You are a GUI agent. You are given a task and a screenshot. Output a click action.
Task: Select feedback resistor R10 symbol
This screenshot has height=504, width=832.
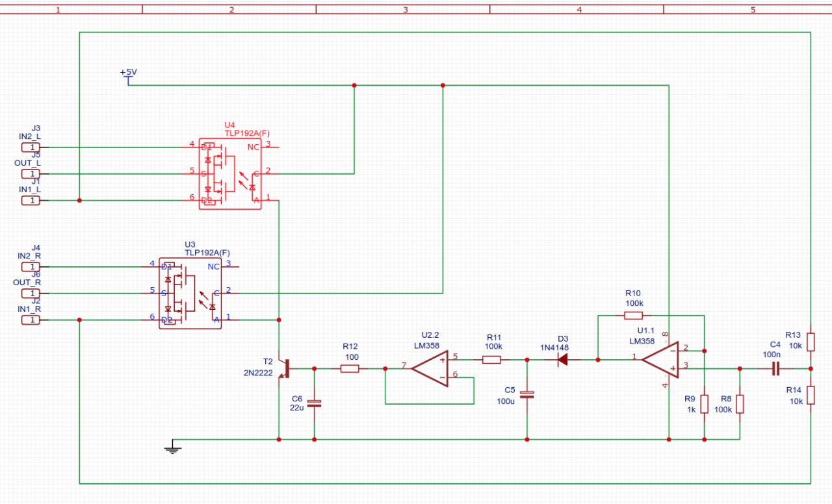(633, 316)
